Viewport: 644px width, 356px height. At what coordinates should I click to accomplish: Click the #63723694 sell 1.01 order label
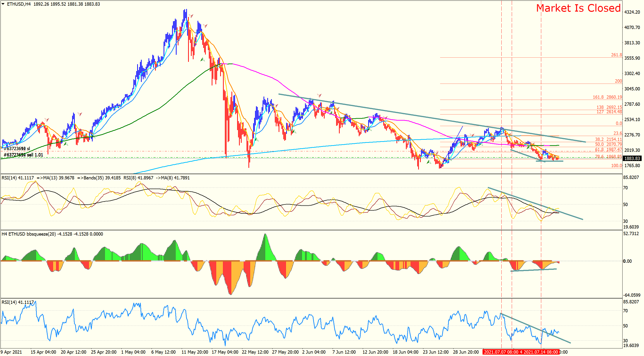click(x=24, y=155)
